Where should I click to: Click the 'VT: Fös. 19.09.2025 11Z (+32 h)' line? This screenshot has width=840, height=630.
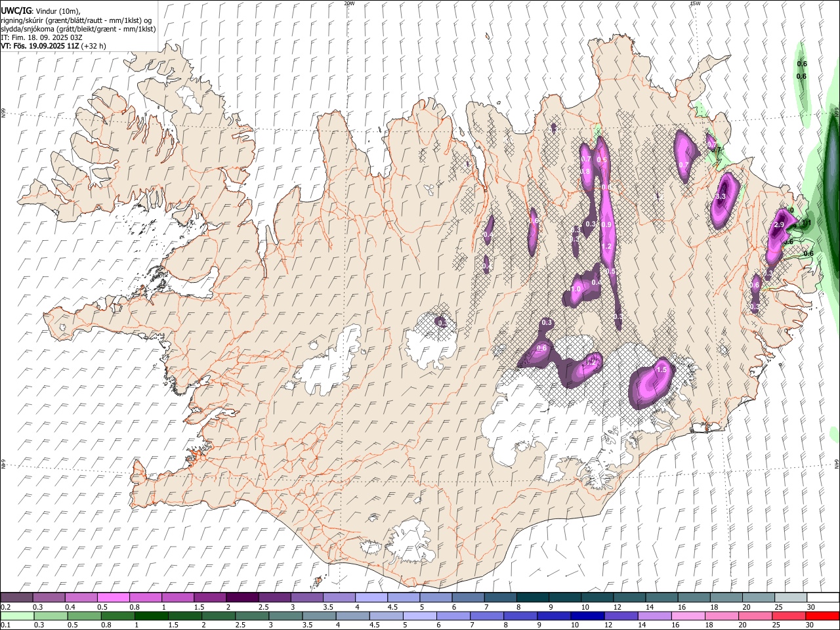point(53,46)
